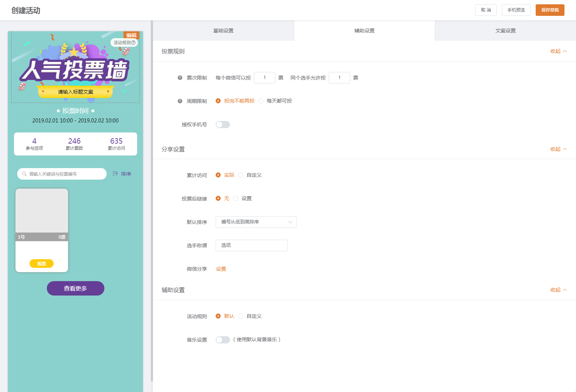
Task: Click the help icon beside 周期限制
Action: [180, 101]
